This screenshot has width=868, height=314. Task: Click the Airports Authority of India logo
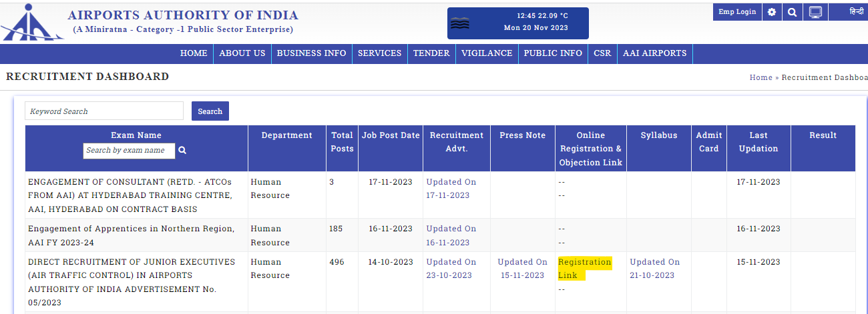pyautogui.click(x=31, y=23)
